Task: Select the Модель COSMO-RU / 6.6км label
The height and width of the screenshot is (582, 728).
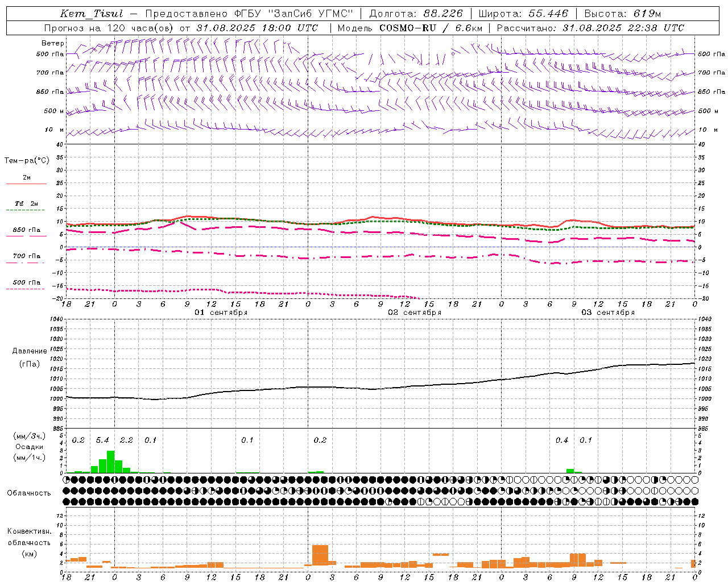Action: (x=410, y=28)
